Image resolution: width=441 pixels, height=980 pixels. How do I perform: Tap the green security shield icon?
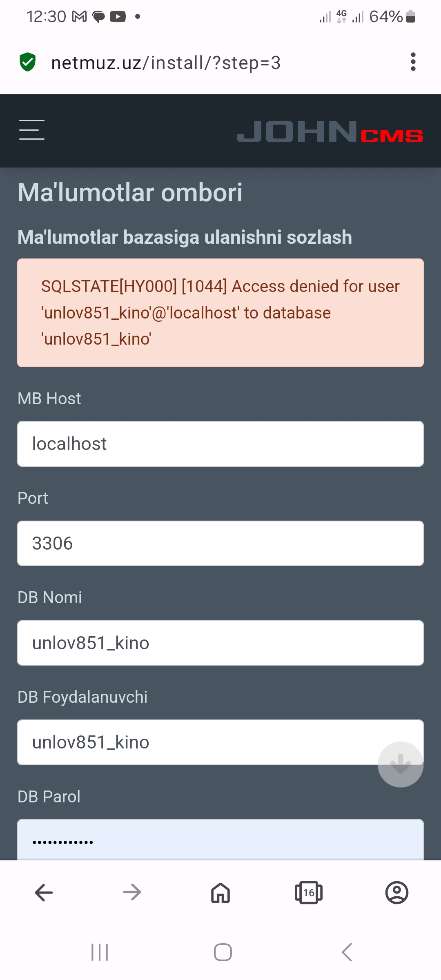[28, 62]
